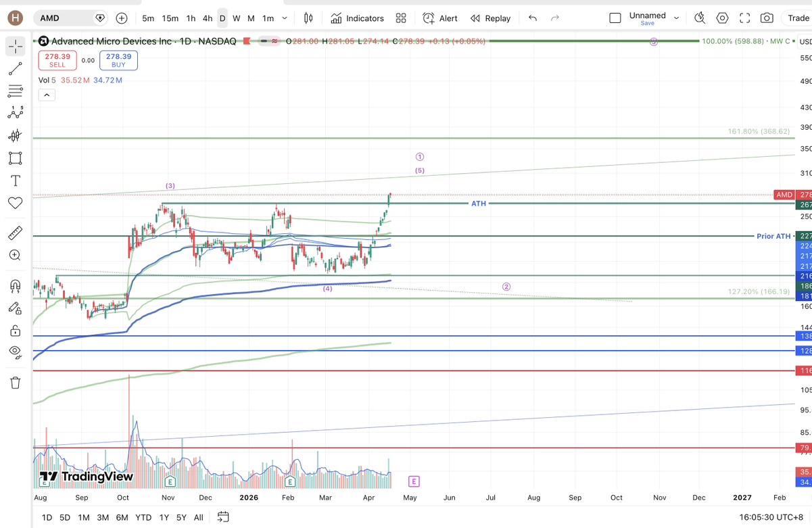The height and width of the screenshot is (528, 812).
Task: Undo the last chart action
Action: pos(533,18)
